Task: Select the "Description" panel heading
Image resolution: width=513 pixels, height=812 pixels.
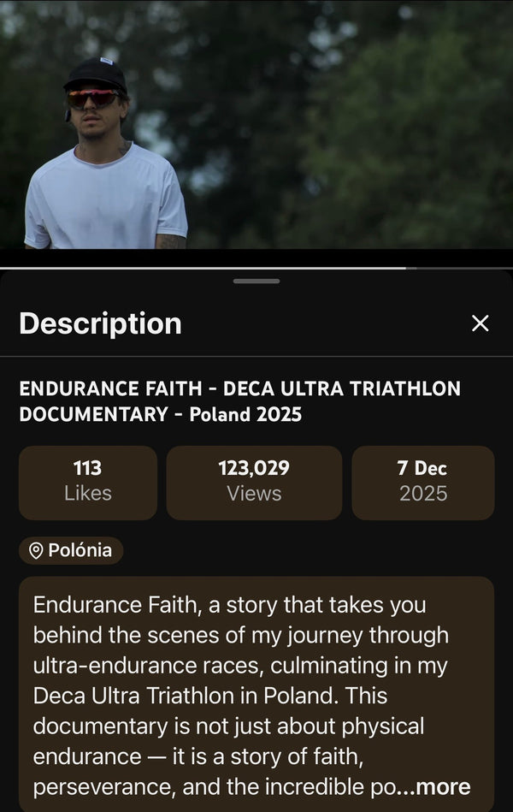Action: click(100, 323)
